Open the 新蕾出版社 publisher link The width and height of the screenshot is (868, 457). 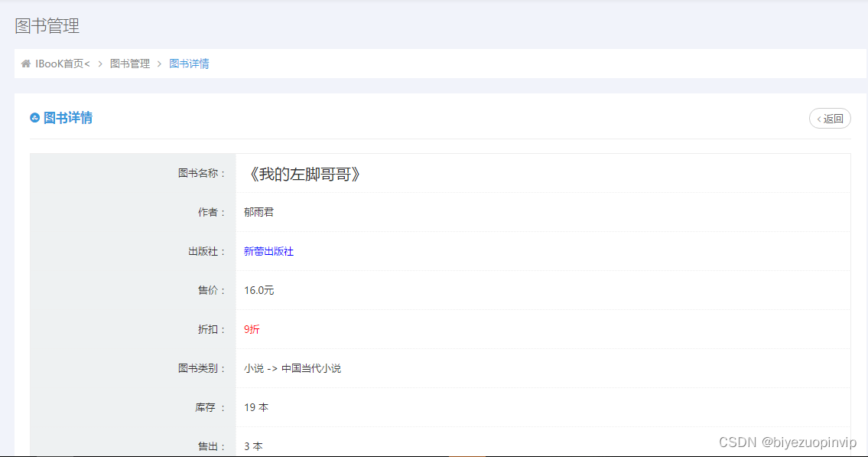[268, 252]
